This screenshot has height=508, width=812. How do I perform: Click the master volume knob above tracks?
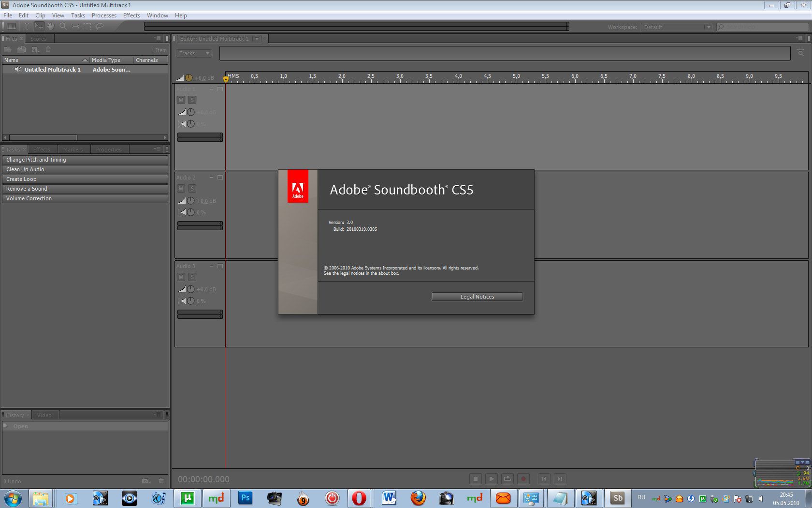click(x=188, y=77)
